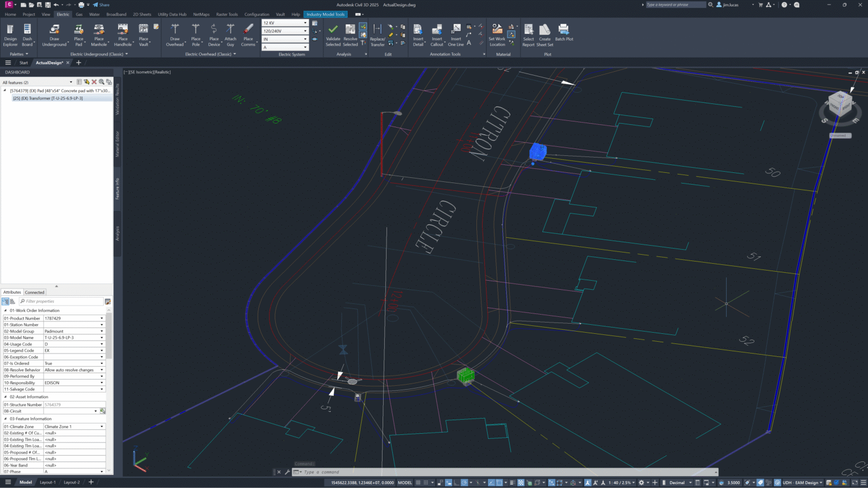Toggle object snap in the status bar
This screenshot has height=488, width=868.
[499, 483]
